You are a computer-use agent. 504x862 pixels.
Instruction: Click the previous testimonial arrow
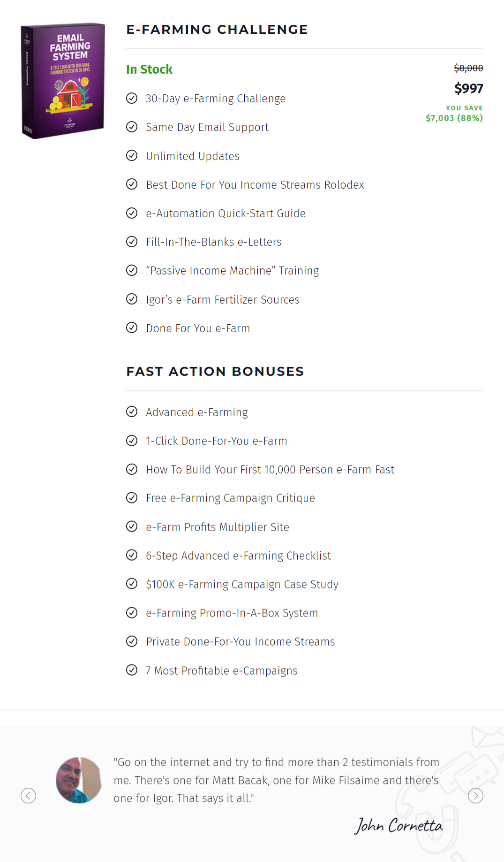click(x=29, y=795)
